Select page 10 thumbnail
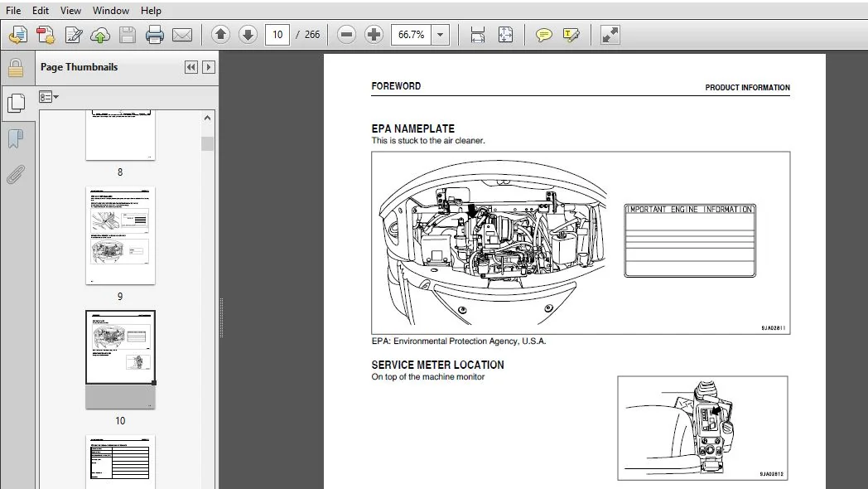 click(x=120, y=360)
